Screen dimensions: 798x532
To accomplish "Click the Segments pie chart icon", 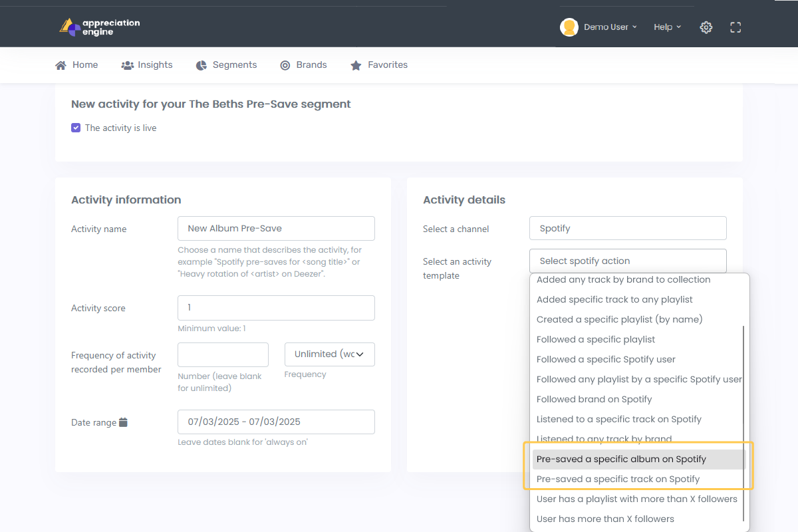I will tap(201, 65).
